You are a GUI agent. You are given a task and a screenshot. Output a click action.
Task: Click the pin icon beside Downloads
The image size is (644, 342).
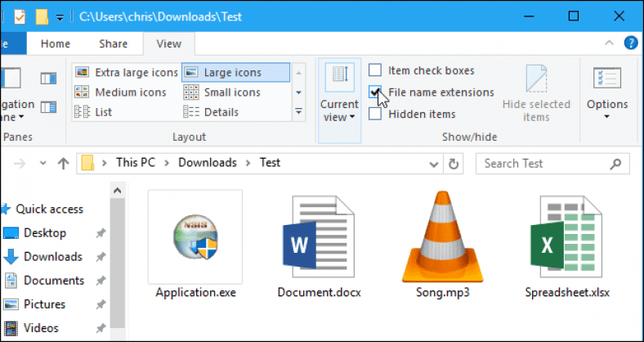(100, 258)
